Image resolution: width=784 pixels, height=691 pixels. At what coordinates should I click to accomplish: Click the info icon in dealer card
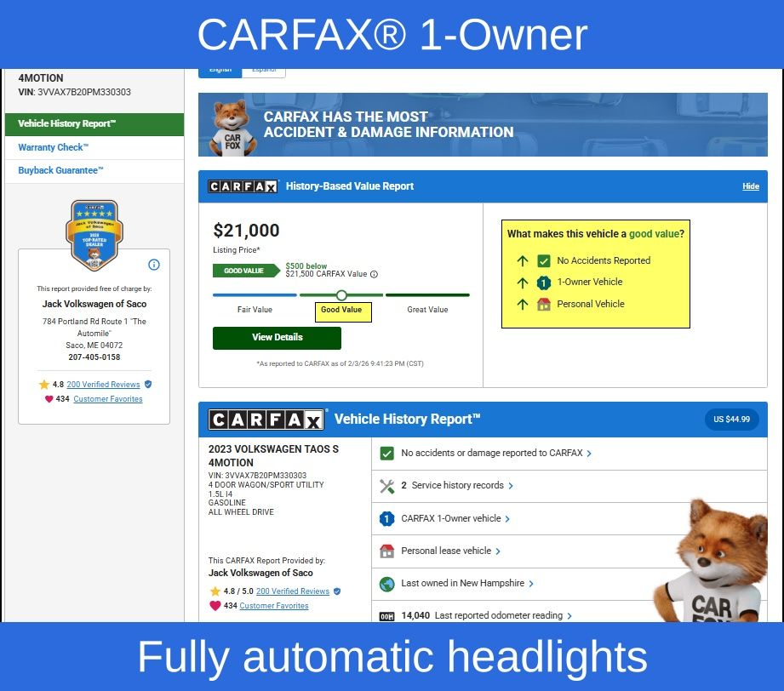154,265
